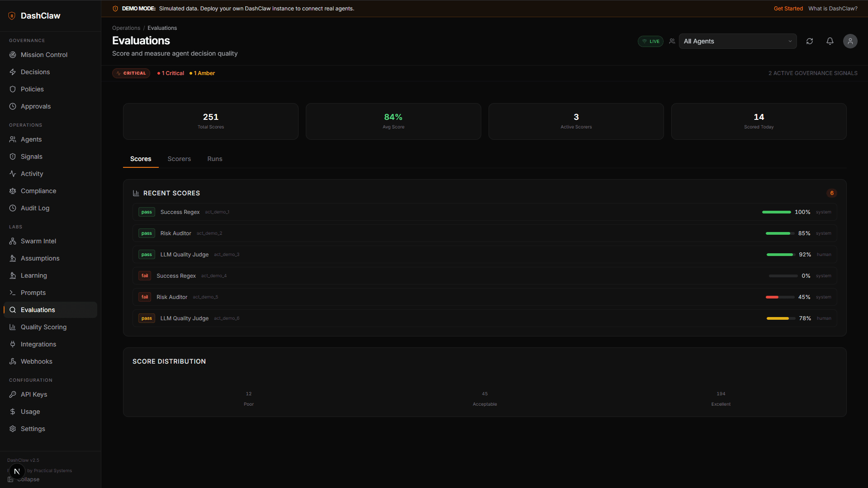
Task: Open the All Agents dropdown
Action: [737, 41]
